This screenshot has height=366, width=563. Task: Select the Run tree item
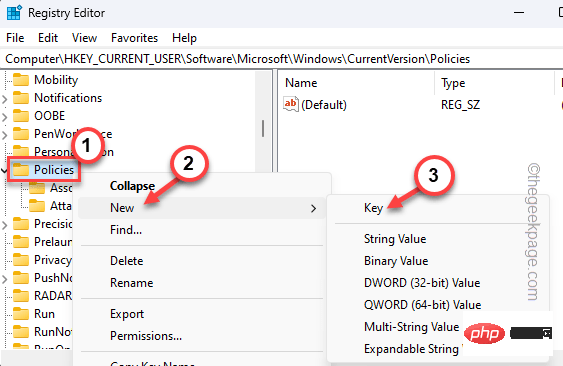tap(45, 314)
